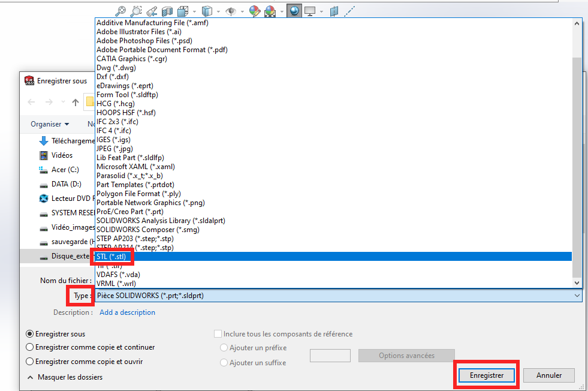Click the Annuler button

[x=548, y=375]
